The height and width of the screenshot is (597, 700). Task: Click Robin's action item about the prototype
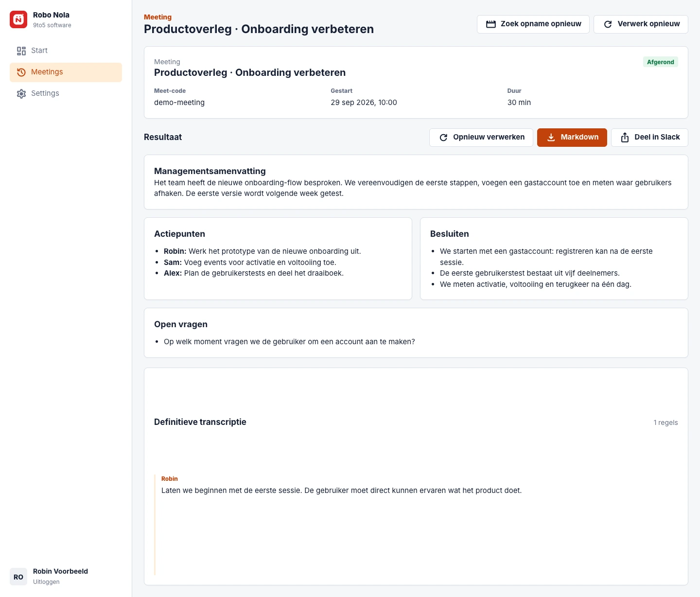tap(262, 251)
